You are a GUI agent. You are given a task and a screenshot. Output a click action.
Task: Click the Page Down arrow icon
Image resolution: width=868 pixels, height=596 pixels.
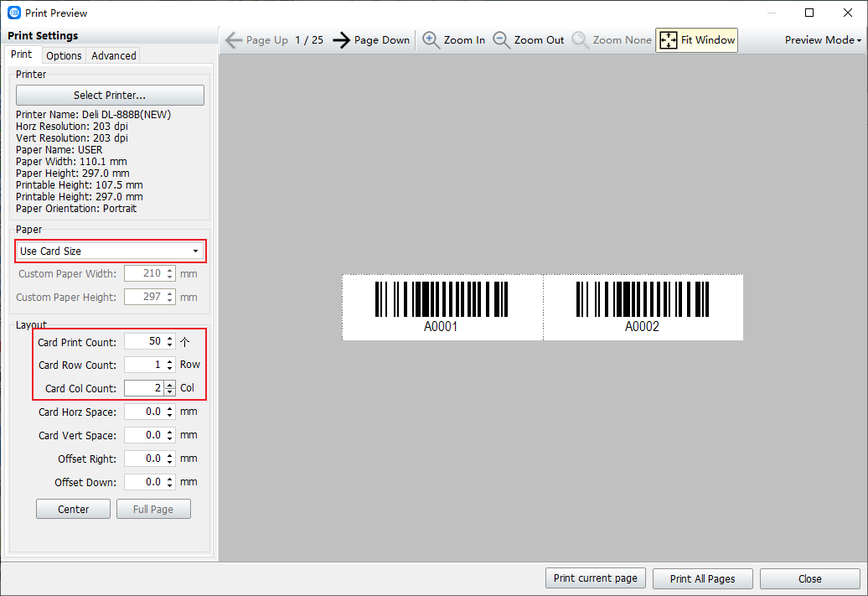[342, 40]
